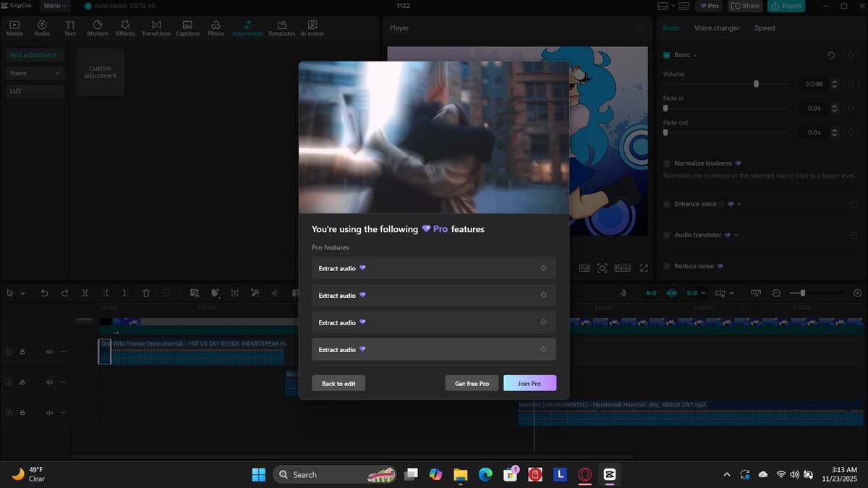
Task: Open more options for Wife Forever track
Action: click(63, 352)
